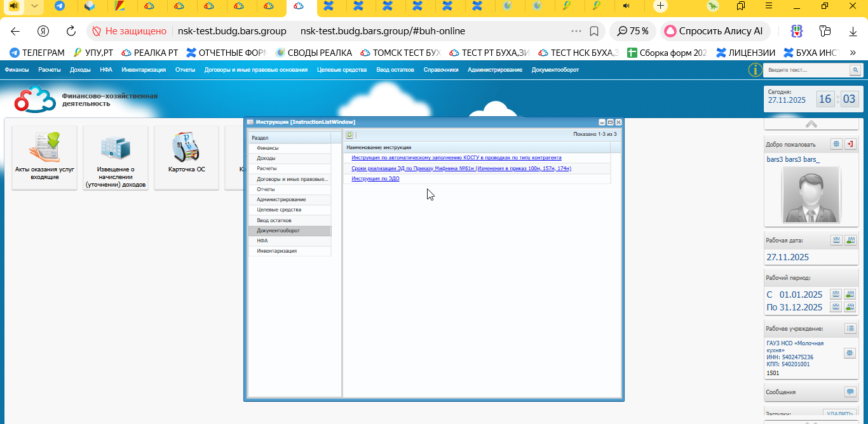The height and width of the screenshot is (424, 868).
Task: Click the browser back arrow
Action: coord(15,31)
